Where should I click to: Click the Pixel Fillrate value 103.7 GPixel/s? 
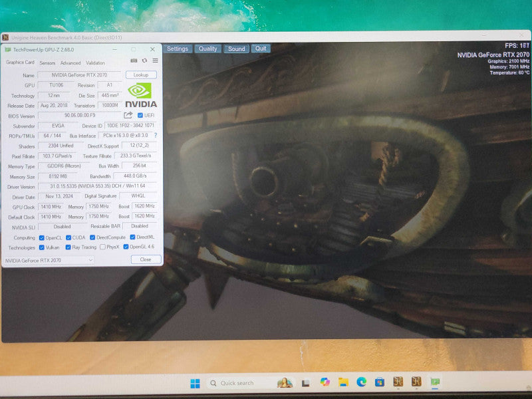tap(57, 156)
